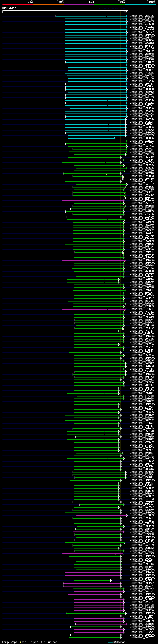This screenshot has height=644, width=158.
Task: Click the cyan alignment bar for Q58J26
Action: (x=92, y=16)
